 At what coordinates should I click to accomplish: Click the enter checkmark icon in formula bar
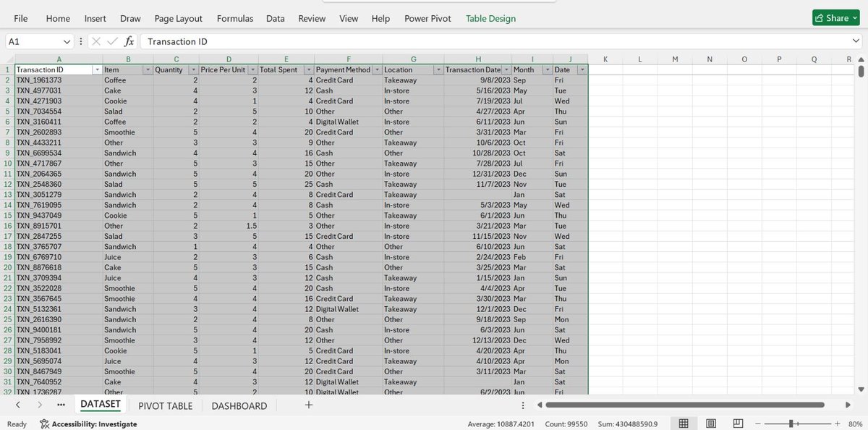click(112, 42)
